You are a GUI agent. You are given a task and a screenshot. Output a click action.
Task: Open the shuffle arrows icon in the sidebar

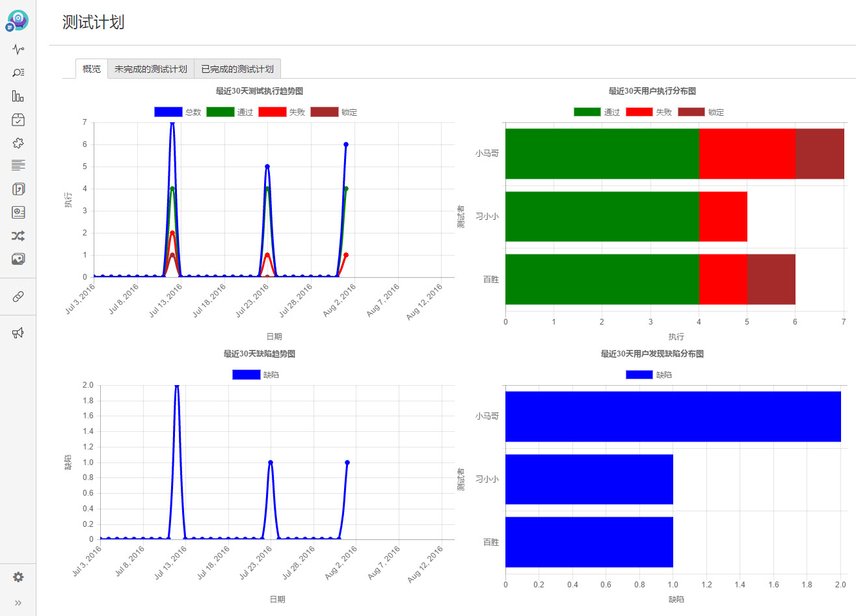pyautogui.click(x=18, y=235)
